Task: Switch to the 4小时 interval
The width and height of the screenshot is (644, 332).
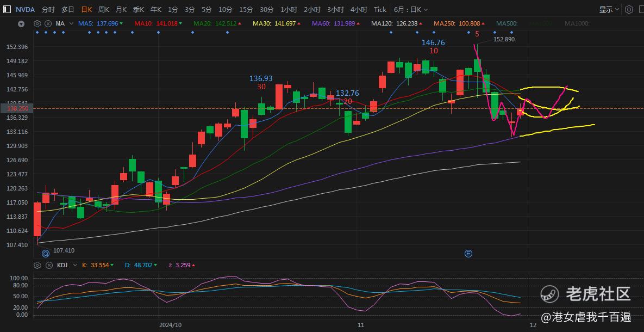Action: [x=359, y=9]
